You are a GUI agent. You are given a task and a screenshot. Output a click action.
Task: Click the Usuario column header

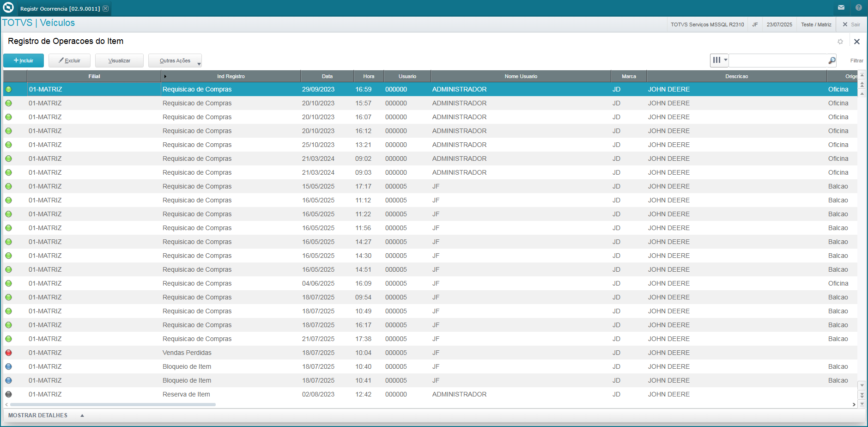point(407,76)
